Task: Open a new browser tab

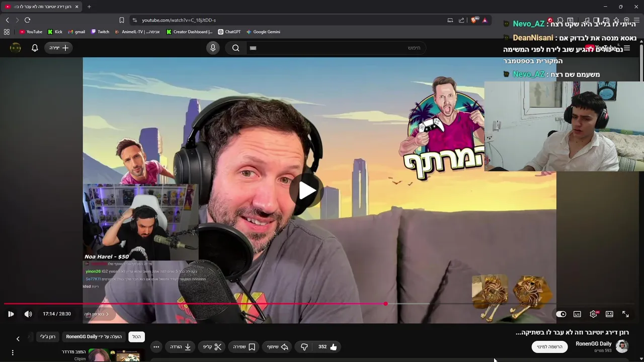Action: [x=89, y=7]
